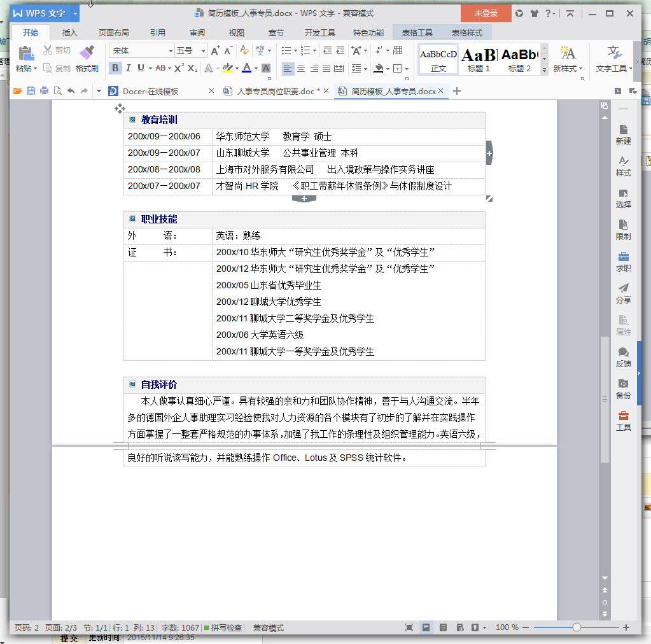The height and width of the screenshot is (644, 651).
Task: Open borders dropdown arrow
Action: pos(407,69)
